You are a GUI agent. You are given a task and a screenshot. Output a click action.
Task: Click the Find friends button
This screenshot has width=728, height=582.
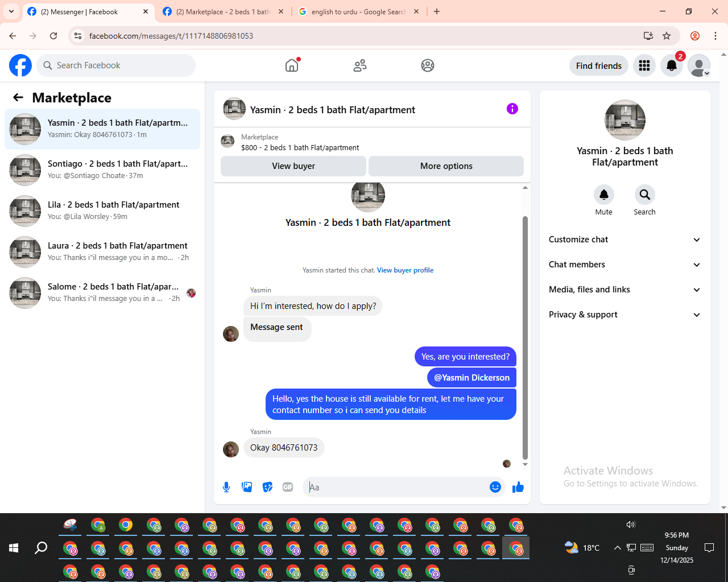(x=599, y=65)
